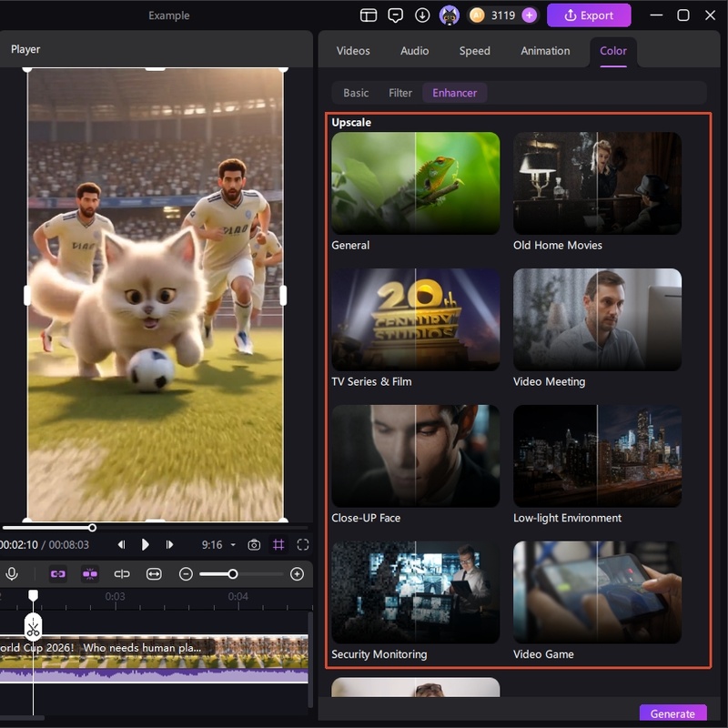Viewport: 728px width, 728px height.
Task: Click the fit timeline width icon
Action: [x=154, y=574]
